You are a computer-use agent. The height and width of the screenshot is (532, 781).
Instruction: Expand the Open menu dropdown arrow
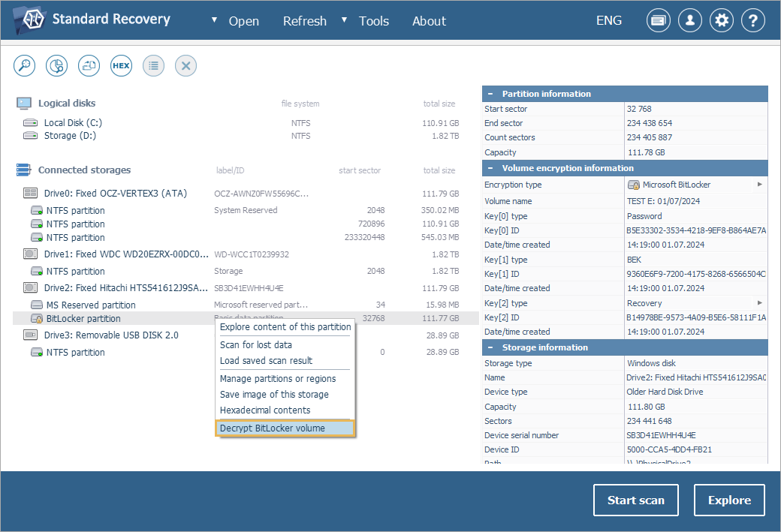(214, 20)
